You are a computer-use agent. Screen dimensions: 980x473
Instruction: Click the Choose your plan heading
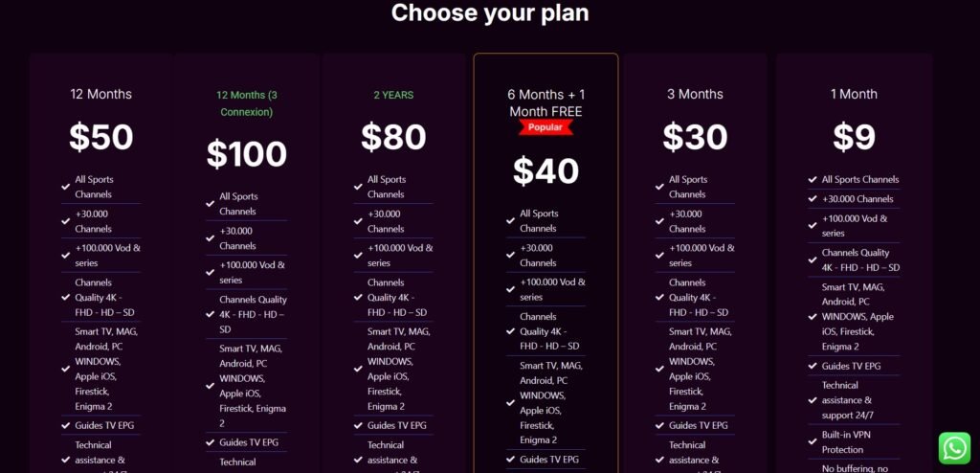tap(490, 12)
